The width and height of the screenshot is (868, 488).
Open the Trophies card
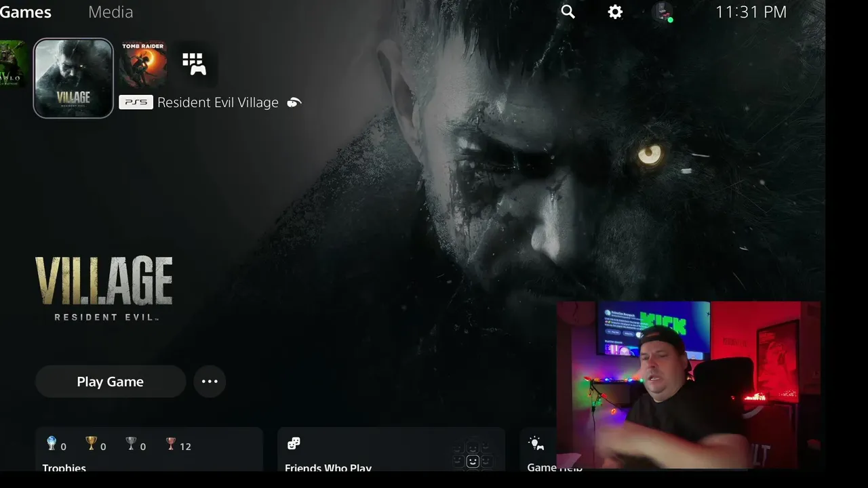149,449
